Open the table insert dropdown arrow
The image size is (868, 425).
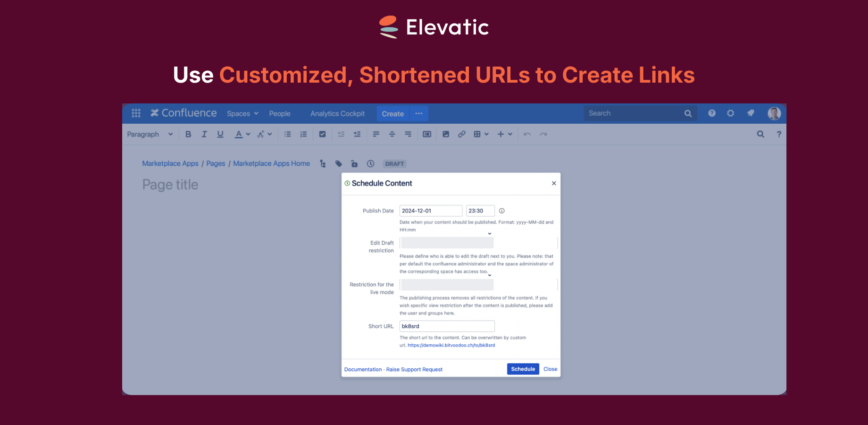pos(486,134)
